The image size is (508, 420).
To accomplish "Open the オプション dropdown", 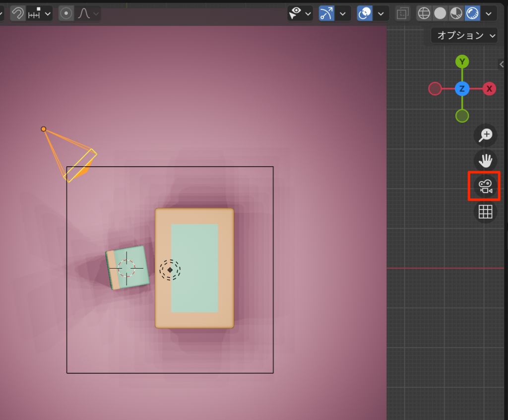I will pos(464,35).
